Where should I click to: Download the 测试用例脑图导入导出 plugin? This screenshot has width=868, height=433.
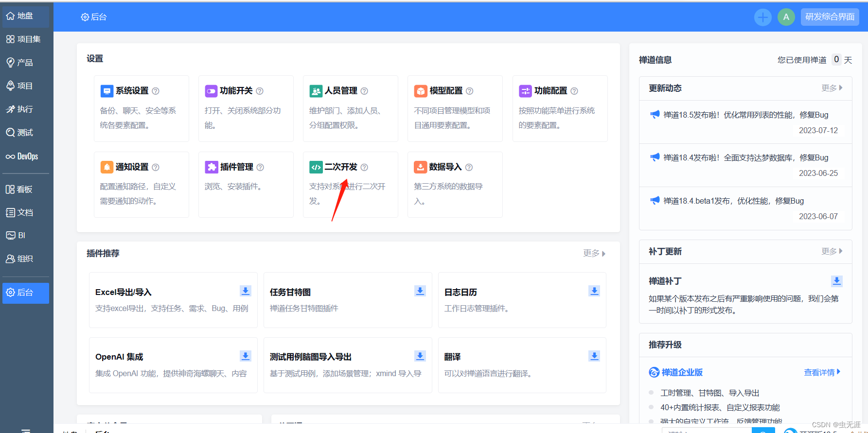[420, 356]
